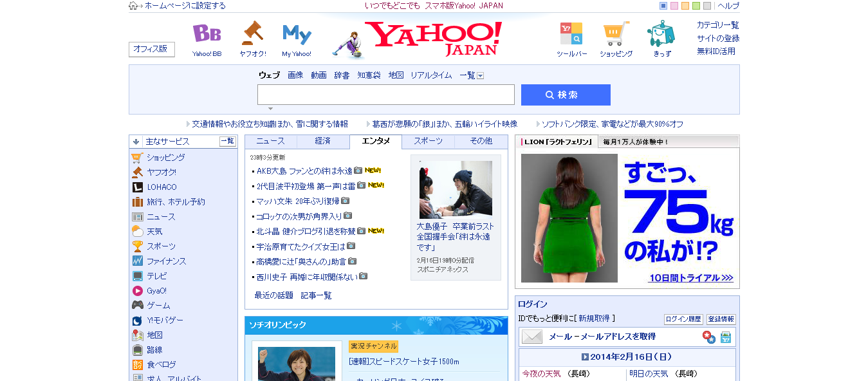This screenshot has width=868, height=381.
Task: Click the オフィス版 button
Action: coord(151,49)
